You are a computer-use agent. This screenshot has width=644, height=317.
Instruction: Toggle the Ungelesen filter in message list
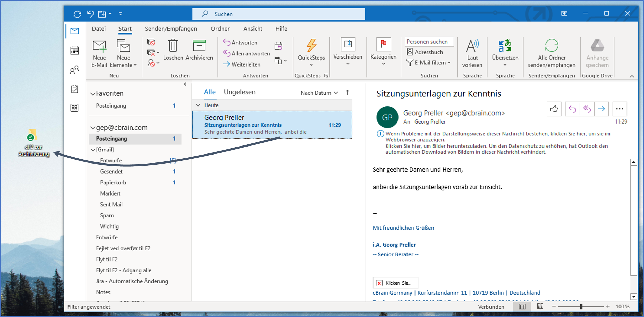point(239,92)
